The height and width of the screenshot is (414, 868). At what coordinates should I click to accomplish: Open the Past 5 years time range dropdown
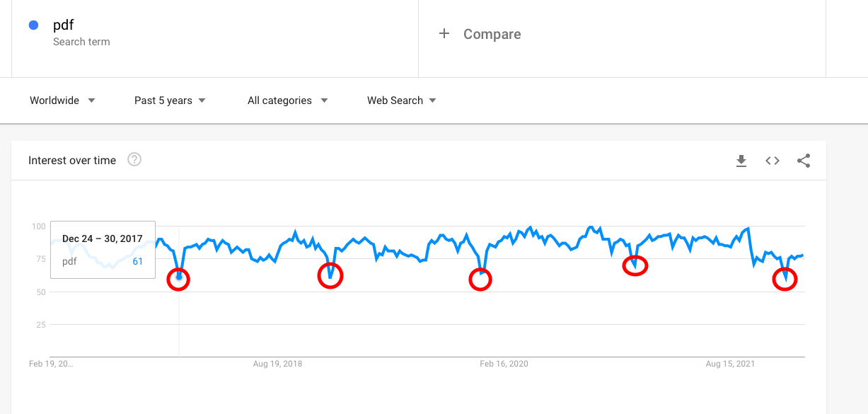click(163, 100)
